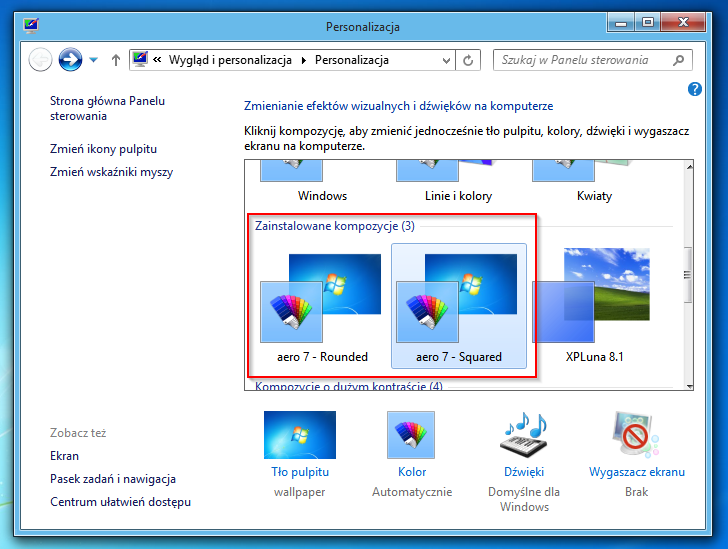Select the aero 7 - Rounded theme

coord(322,306)
